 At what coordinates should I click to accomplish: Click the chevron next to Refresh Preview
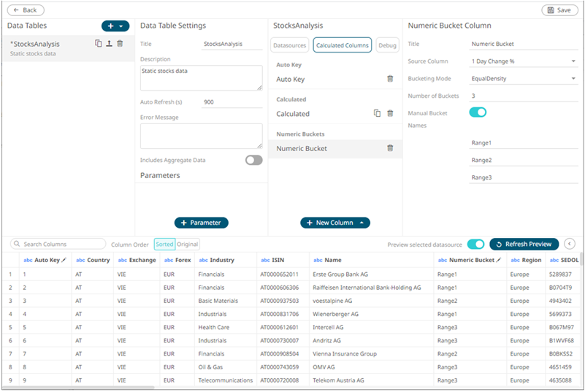(x=570, y=245)
